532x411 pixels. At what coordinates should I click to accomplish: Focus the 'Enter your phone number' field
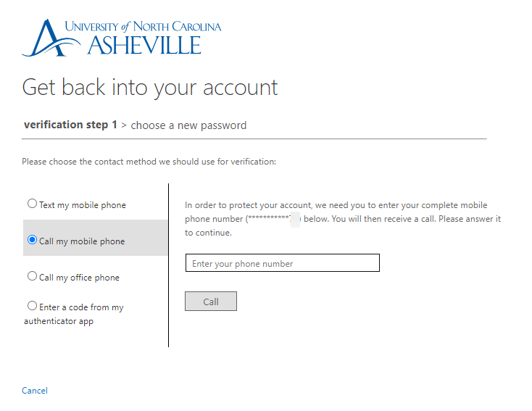(x=282, y=263)
